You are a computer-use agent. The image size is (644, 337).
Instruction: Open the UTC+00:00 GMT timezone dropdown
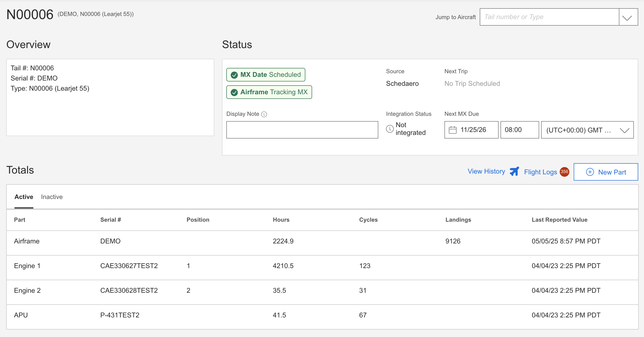click(587, 130)
